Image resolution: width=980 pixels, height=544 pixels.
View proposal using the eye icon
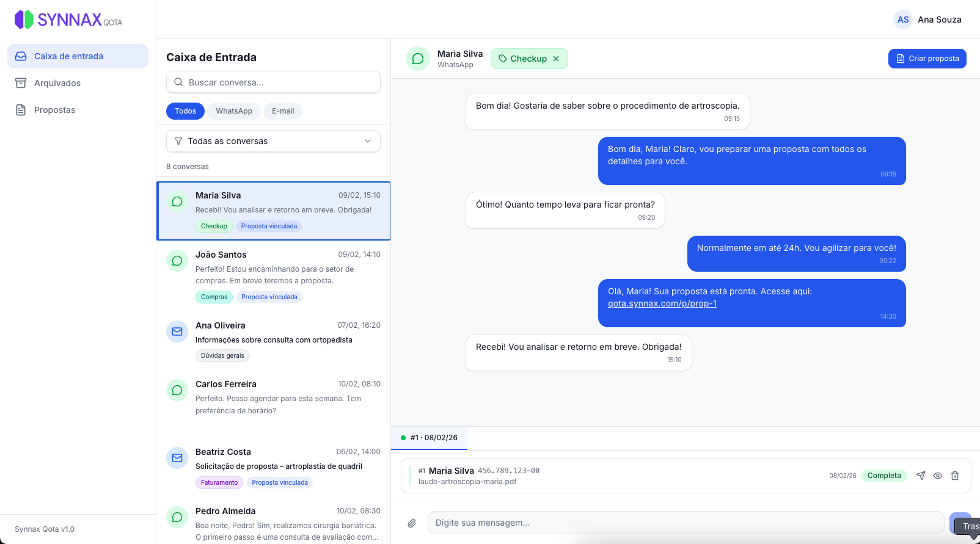(x=938, y=476)
